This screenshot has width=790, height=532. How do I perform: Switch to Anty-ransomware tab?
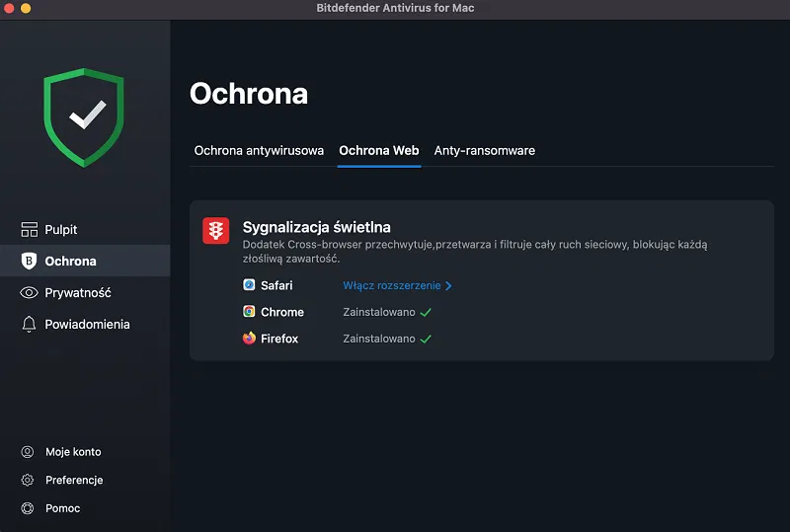click(485, 151)
